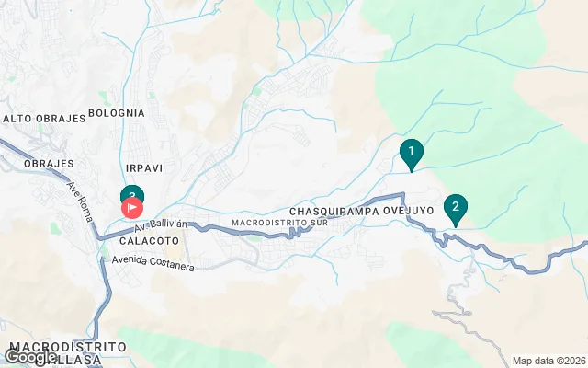Click the MACRODISTRITO label at bottom left
The width and height of the screenshot is (588, 368).
pyautogui.click(x=68, y=347)
